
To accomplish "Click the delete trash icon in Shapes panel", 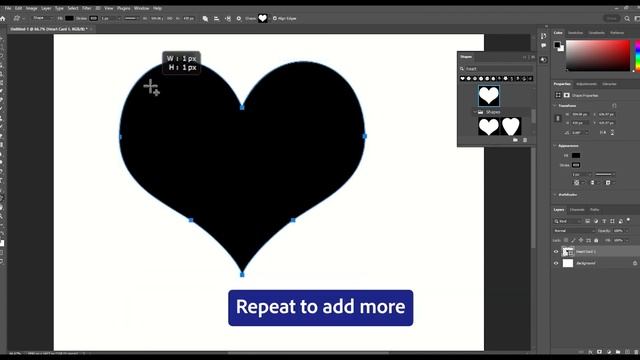I will click(525, 140).
